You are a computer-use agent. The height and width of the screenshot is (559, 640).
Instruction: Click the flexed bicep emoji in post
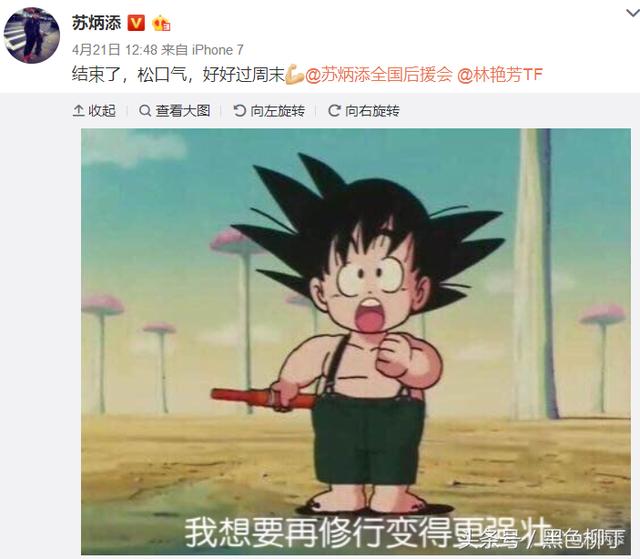click(x=294, y=75)
